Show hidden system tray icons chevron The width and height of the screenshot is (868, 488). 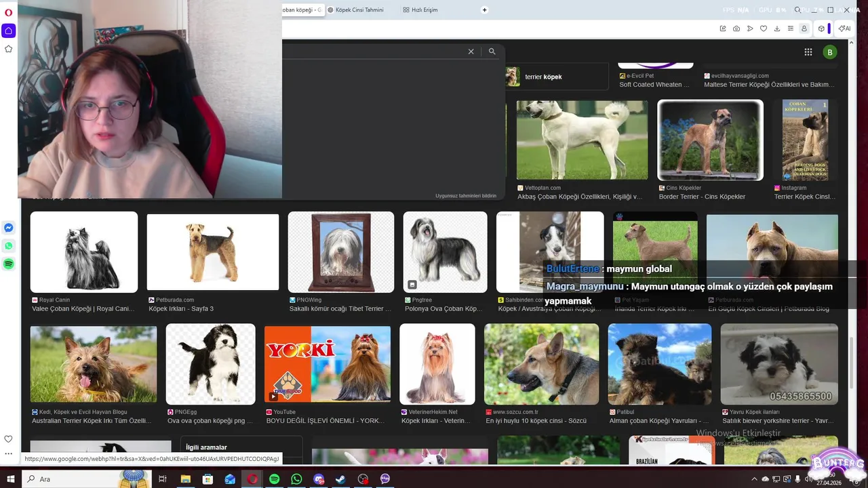tap(754, 479)
